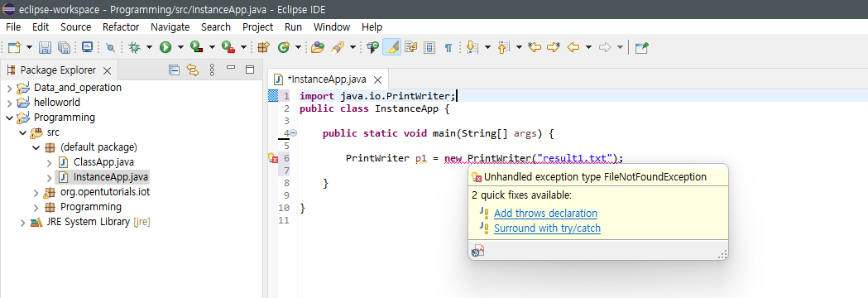The image size is (868, 298).
Task: Close the Package Explorer tab
Action: tap(108, 70)
